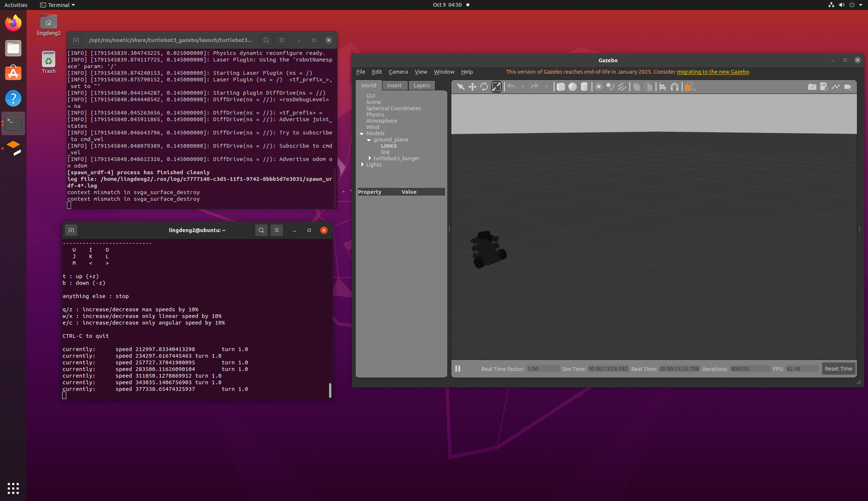Click the record video icon
Image resolution: width=868 pixels, height=501 pixels.
pyautogui.click(x=847, y=87)
